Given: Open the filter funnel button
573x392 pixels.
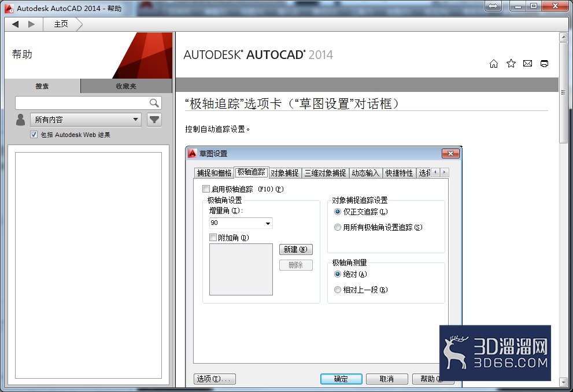Looking at the screenshot, I should click(x=154, y=120).
